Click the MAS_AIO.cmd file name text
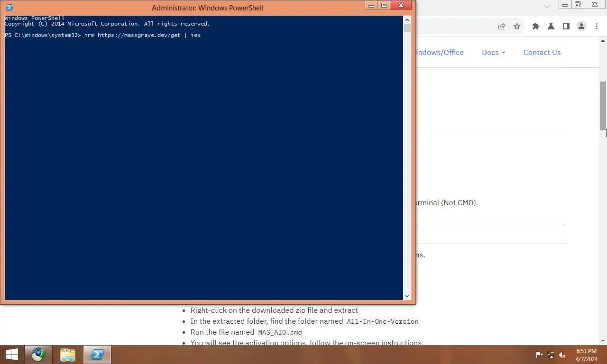This screenshot has width=607, height=364. (280, 332)
